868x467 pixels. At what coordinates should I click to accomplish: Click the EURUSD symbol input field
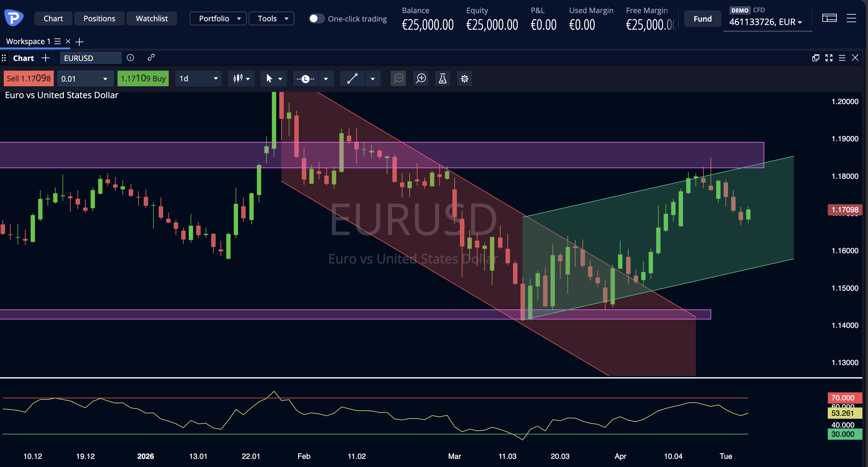click(90, 58)
